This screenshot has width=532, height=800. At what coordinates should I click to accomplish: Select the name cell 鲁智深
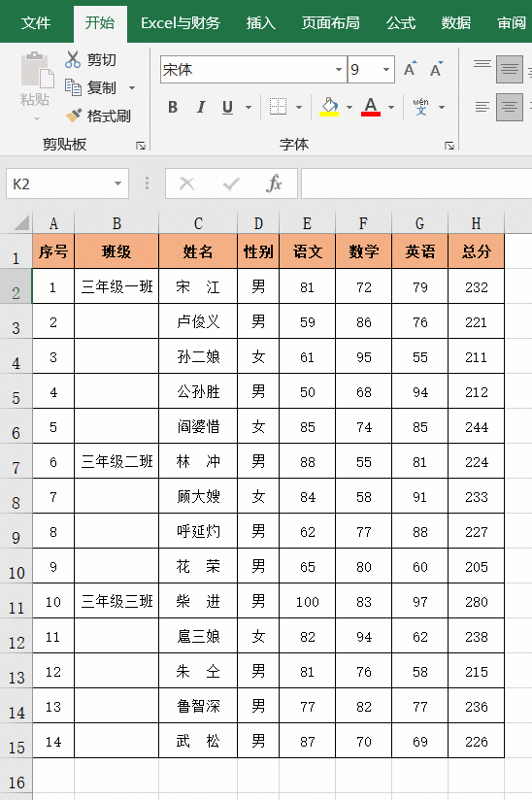(198, 706)
